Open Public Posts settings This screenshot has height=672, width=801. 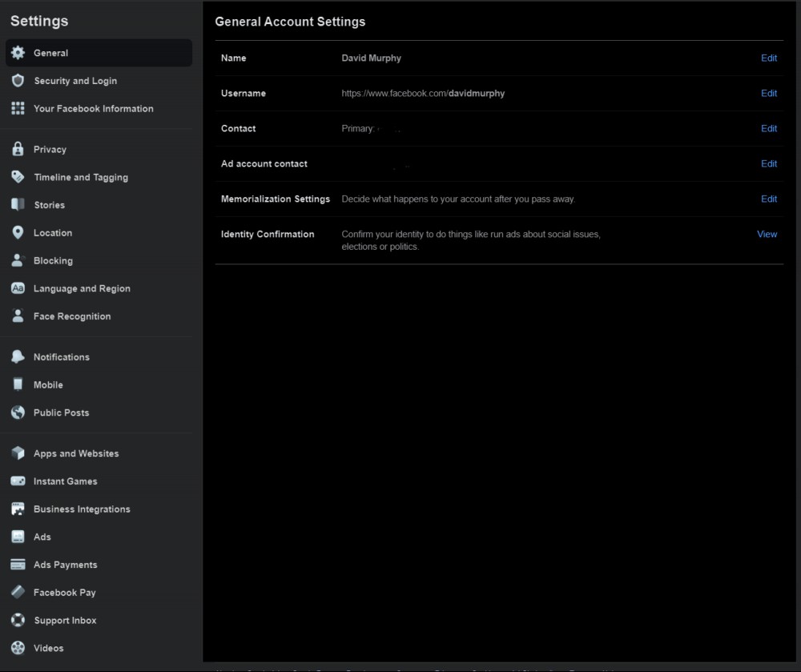(x=99, y=412)
